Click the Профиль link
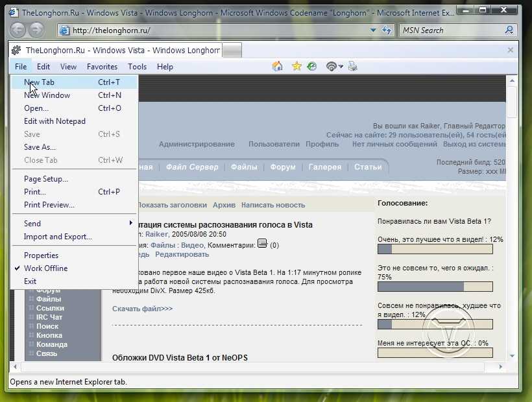The height and width of the screenshot is (402, 532). pyautogui.click(x=322, y=144)
